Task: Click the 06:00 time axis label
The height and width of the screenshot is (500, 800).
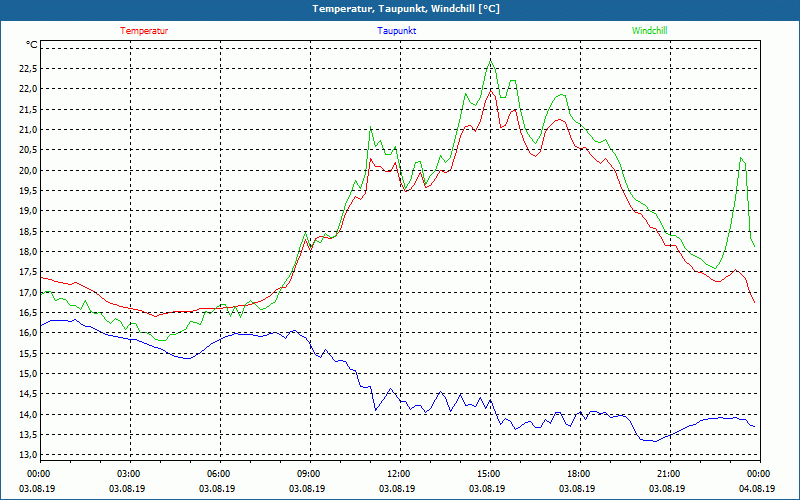Action: click(220, 474)
